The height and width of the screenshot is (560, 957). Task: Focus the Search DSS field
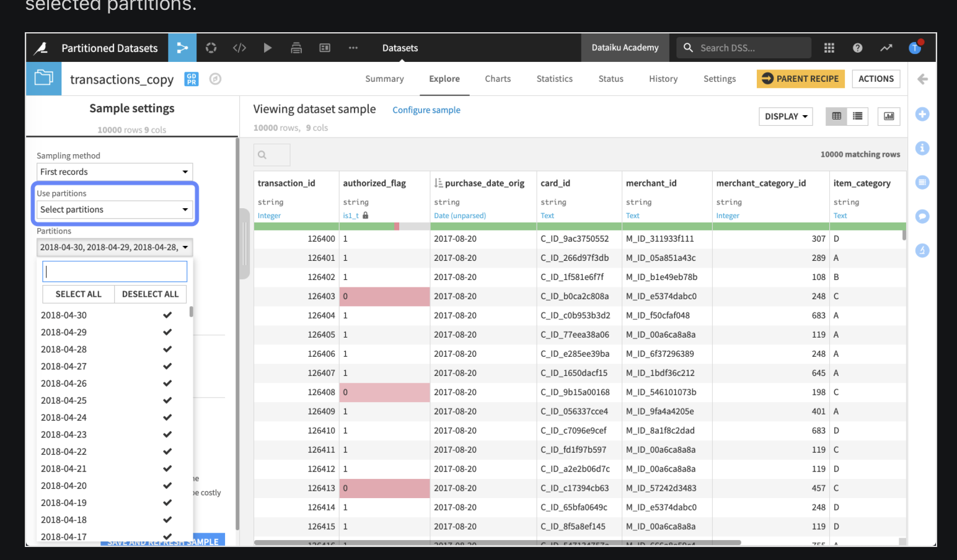743,48
